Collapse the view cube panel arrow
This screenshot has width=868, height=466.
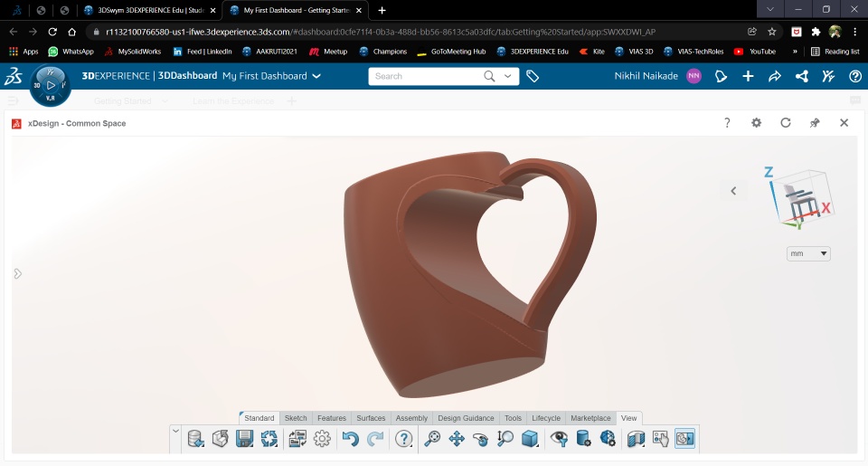(x=733, y=191)
